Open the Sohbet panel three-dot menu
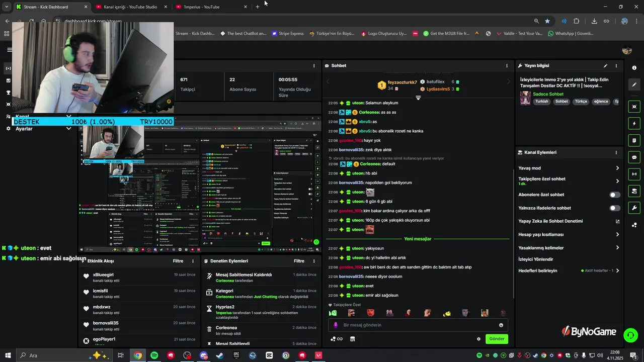This screenshot has width=644, height=362. 507,66
